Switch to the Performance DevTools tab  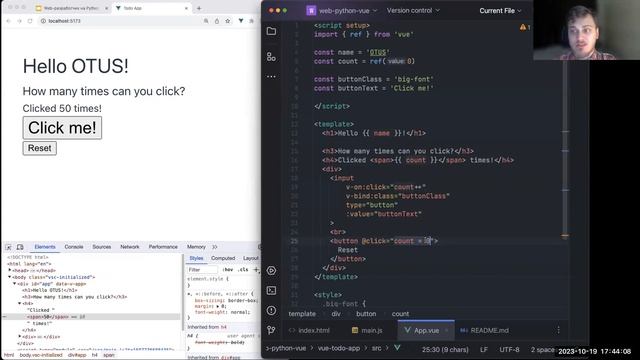tap(163, 247)
